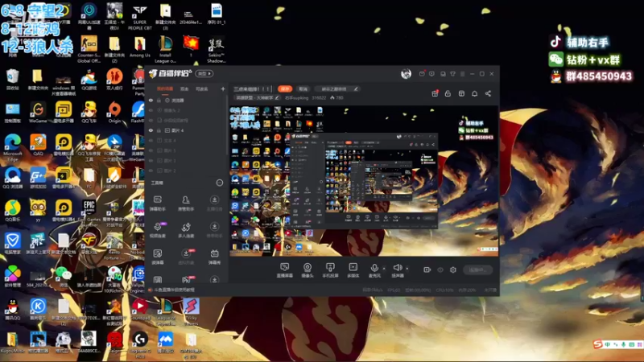Click the padlock icon above the preview
644x362 pixels.
click(x=448, y=93)
